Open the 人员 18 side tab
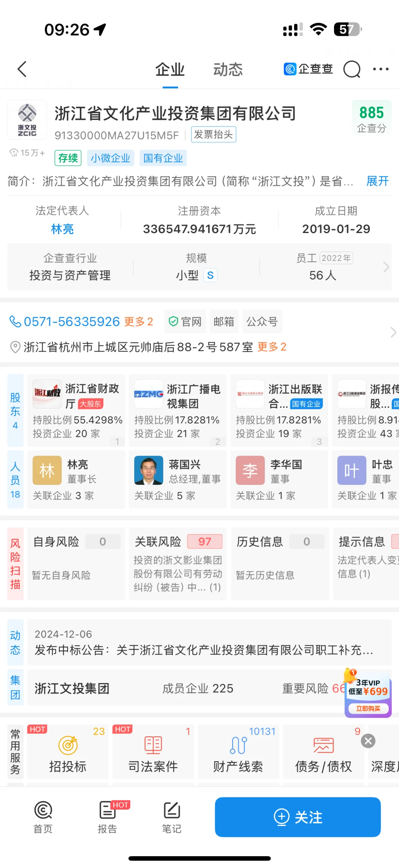The width and height of the screenshot is (399, 868). point(16,479)
